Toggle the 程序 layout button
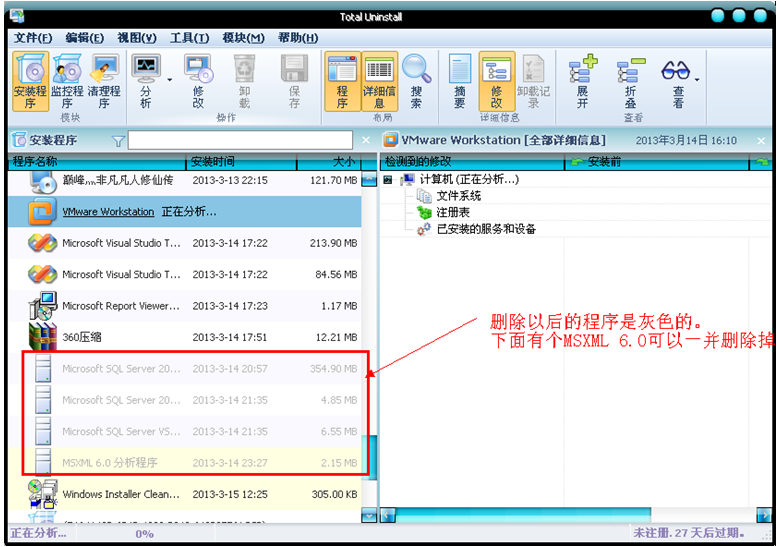The width and height of the screenshot is (777, 547). tap(342, 81)
